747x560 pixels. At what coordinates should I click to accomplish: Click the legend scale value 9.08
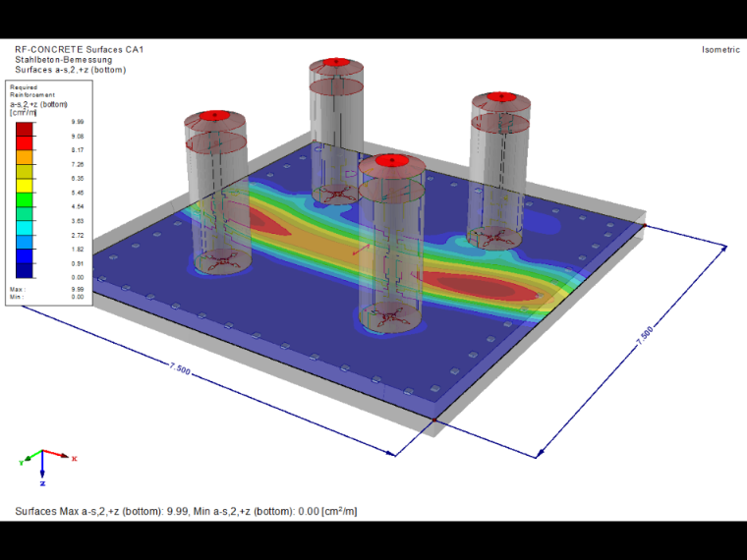[78, 137]
